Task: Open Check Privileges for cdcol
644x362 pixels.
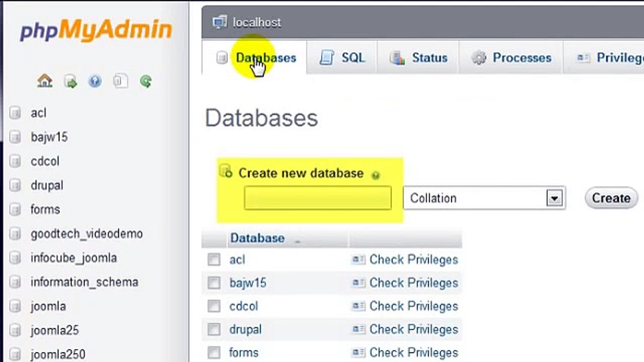Action: click(414, 306)
